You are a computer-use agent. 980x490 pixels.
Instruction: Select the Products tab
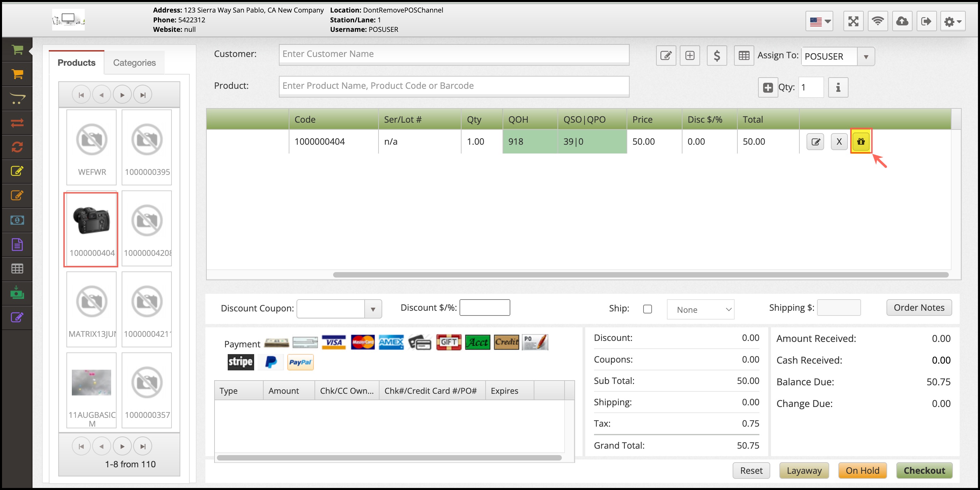coord(77,63)
